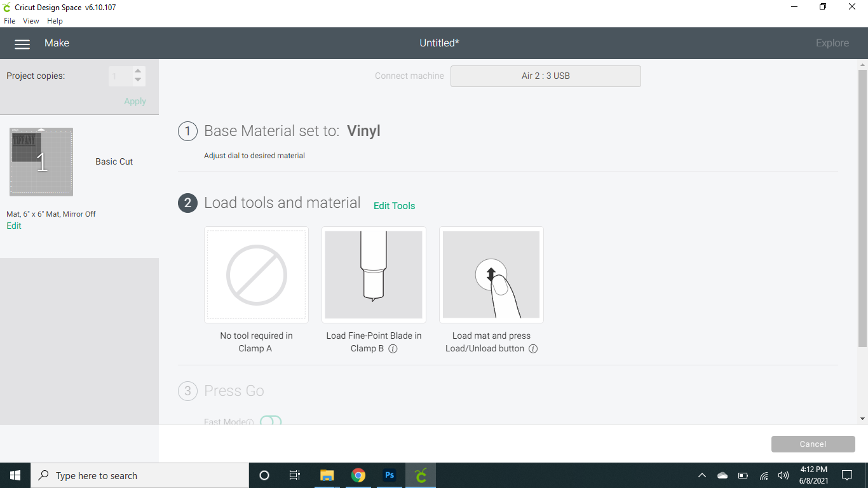Click the Vinyl material text
The width and height of the screenshot is (868, 488).
pos(363,131)
